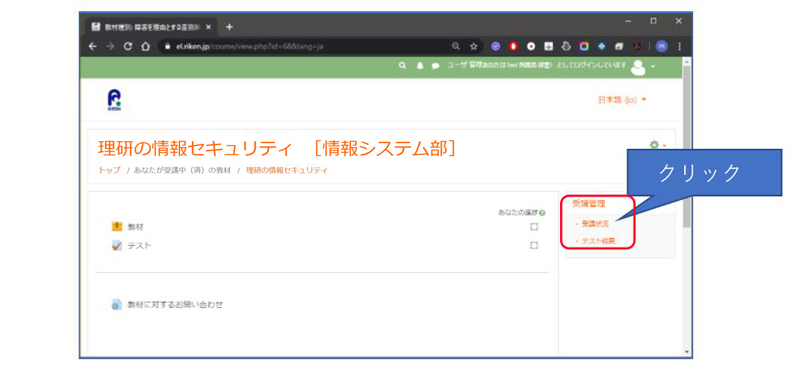
Task: Click 理研の情報セキュリティ breadcrumb link
Action: coord(287,170)
